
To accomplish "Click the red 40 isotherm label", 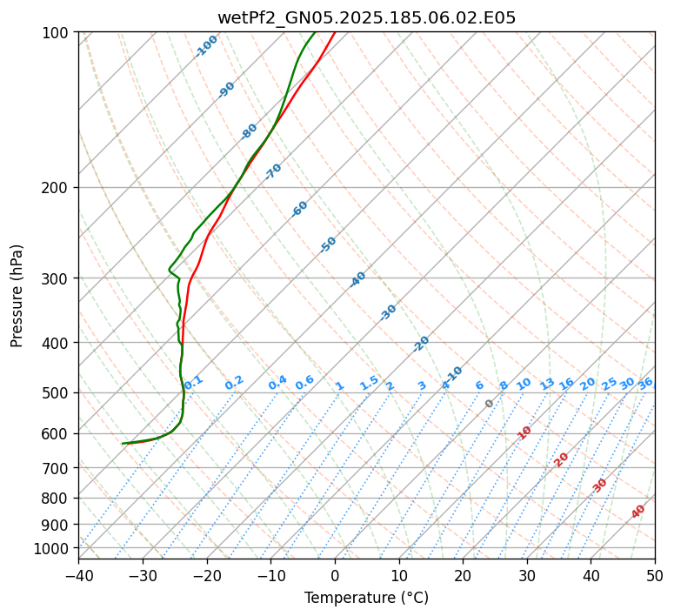I will pyautogui.click(x=637, y=512).
